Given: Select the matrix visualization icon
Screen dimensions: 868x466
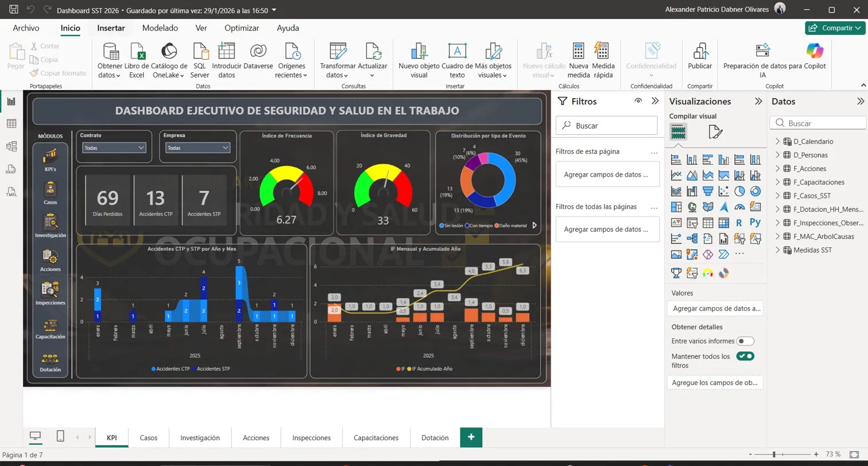Looking at the screenshot, I should (724, 222).
